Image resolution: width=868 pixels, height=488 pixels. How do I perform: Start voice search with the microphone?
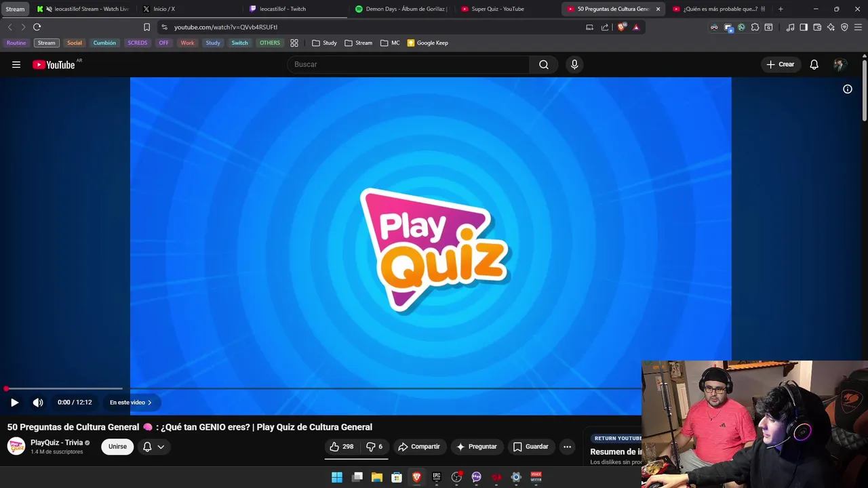pyautogui.click(x=574, y=64)
